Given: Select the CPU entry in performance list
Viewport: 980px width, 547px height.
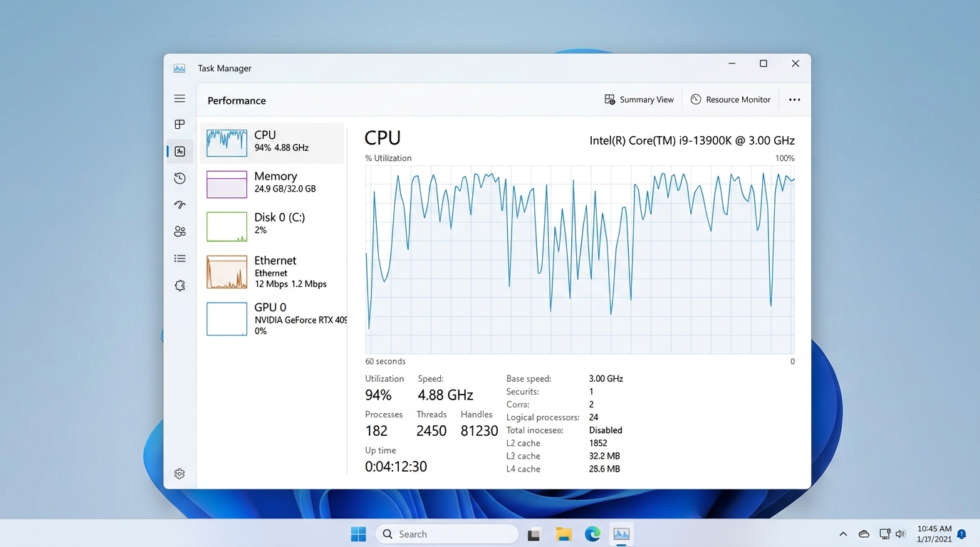Looking at the screenshot, I should [272, 142].
